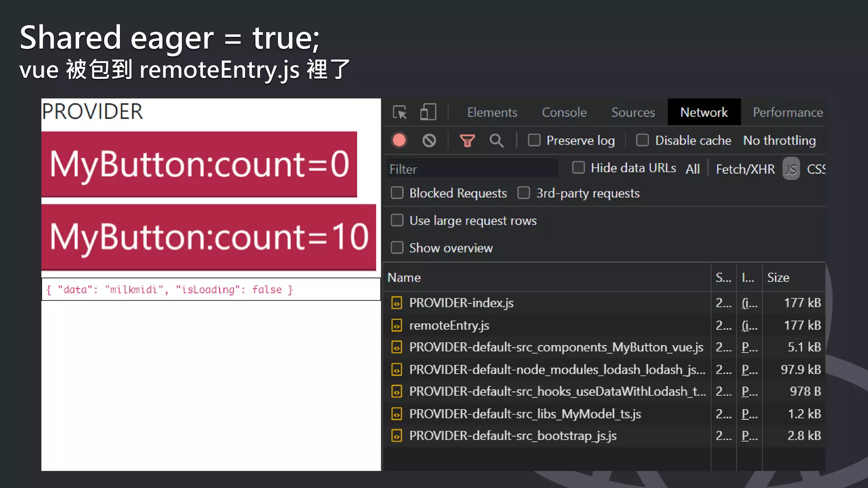Image resolution: width=868 pixels, height=488 pixels.
Task: Open initiator link for bootstrap_js.js row
Action: pyautogui.click(x=749, y=436)
